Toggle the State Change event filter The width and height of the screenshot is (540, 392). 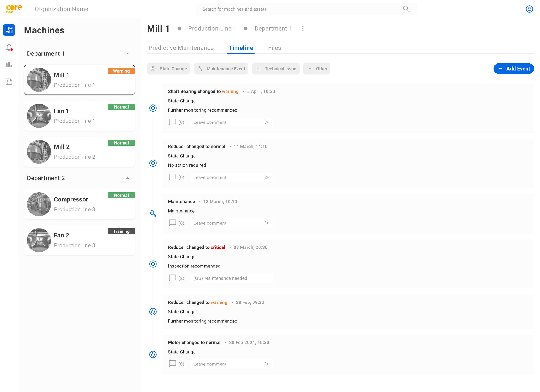(x=168, y=69)
